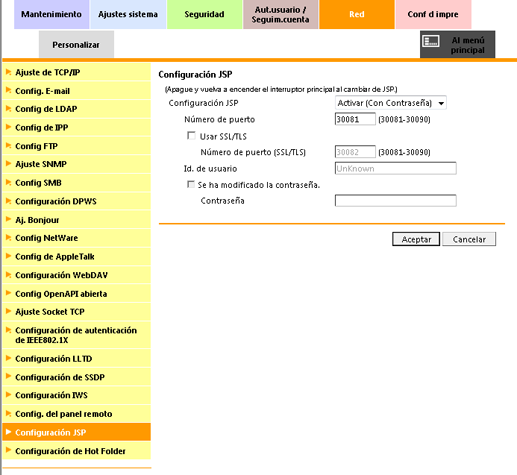517x475 pixels.
Task: Click the Contraseña input field
Action: point(395,201)
